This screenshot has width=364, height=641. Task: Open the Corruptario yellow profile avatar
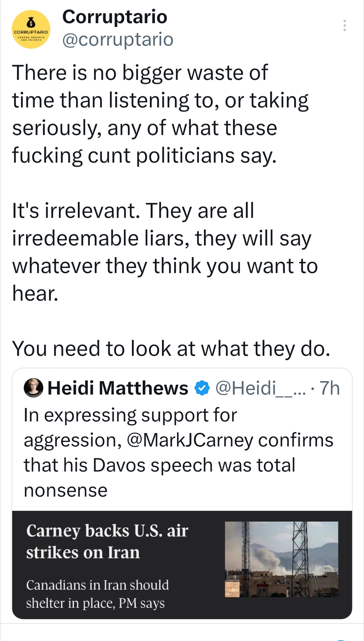click(31, 29)
